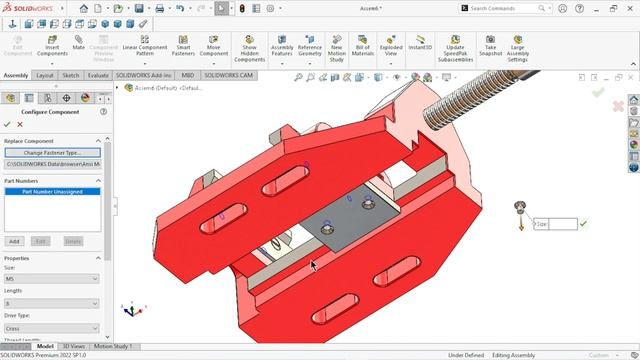This screenshot has width=640, height=360.
Task: Open the ConfigurationManager tab icon
Action: pos(48,98)
